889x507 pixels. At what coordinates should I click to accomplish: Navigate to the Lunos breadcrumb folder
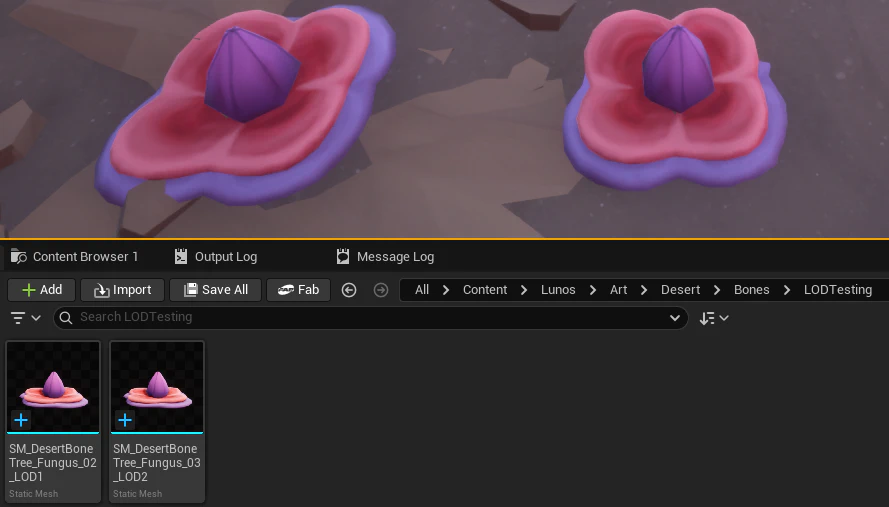(558, 290)
